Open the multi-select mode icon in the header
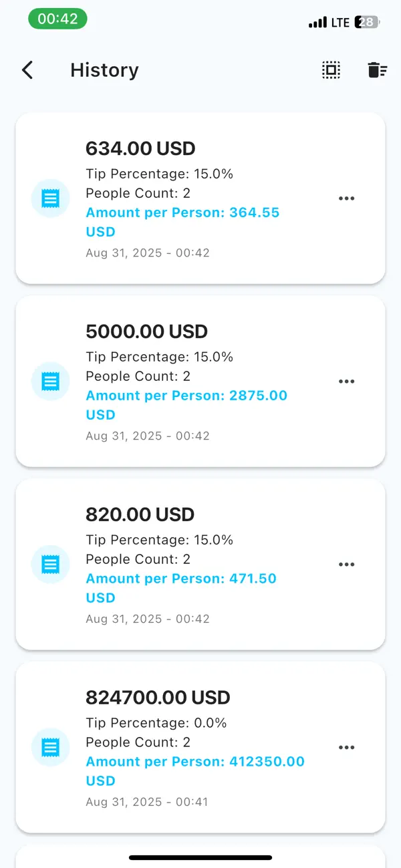 (331, 69)
